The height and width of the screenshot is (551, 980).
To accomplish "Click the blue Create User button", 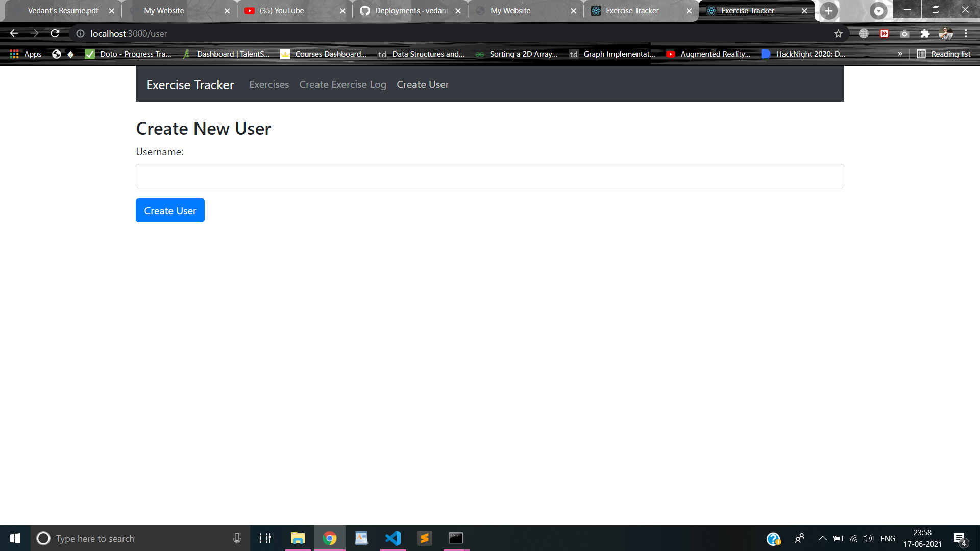I will (x=170, y=211).
